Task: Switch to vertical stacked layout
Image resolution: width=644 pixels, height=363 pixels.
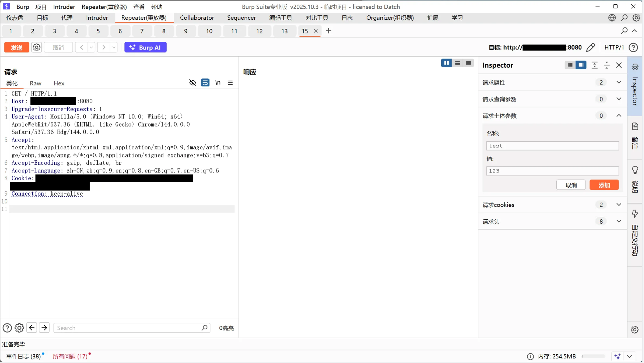Action: [457, 63]
